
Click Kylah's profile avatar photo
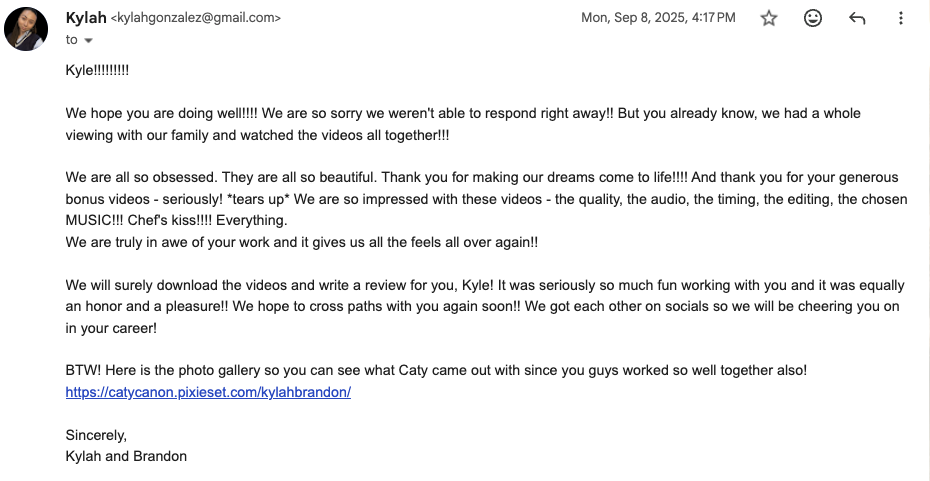26,29
